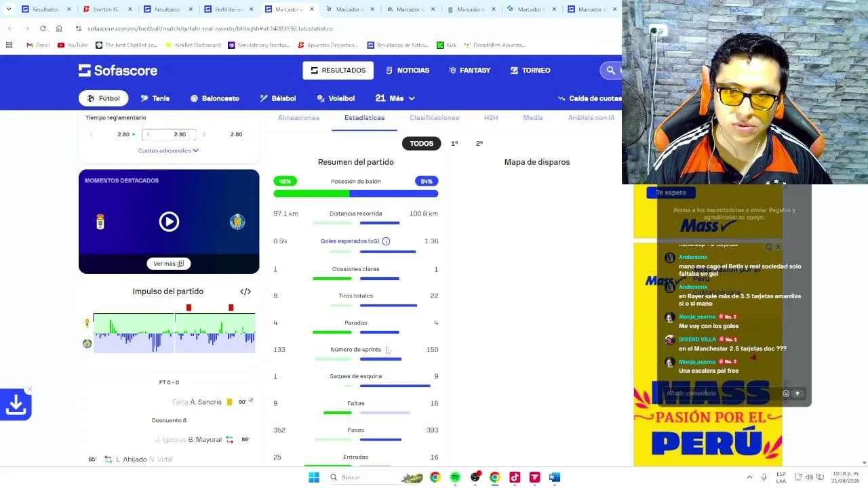This screenshot has width=868, height=488.
Task: Select the 2º half statistics filter
Action: 479,143
